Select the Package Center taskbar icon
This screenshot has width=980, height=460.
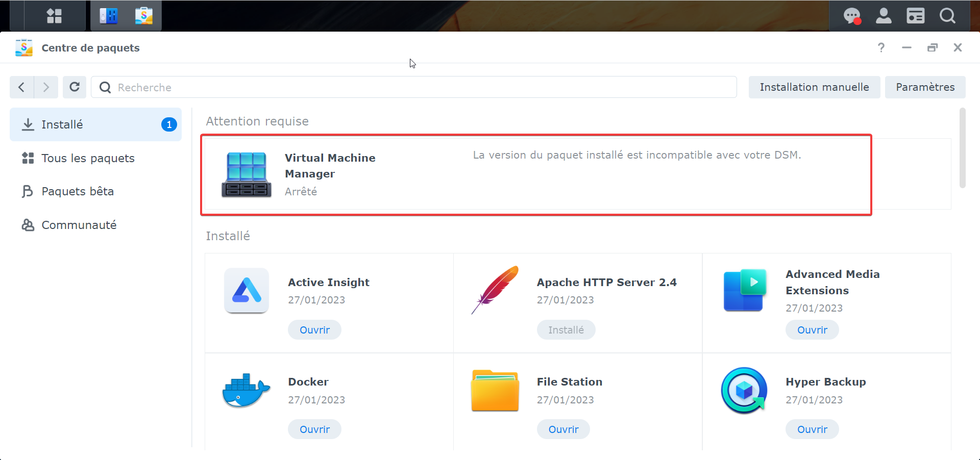pos(144,16)
